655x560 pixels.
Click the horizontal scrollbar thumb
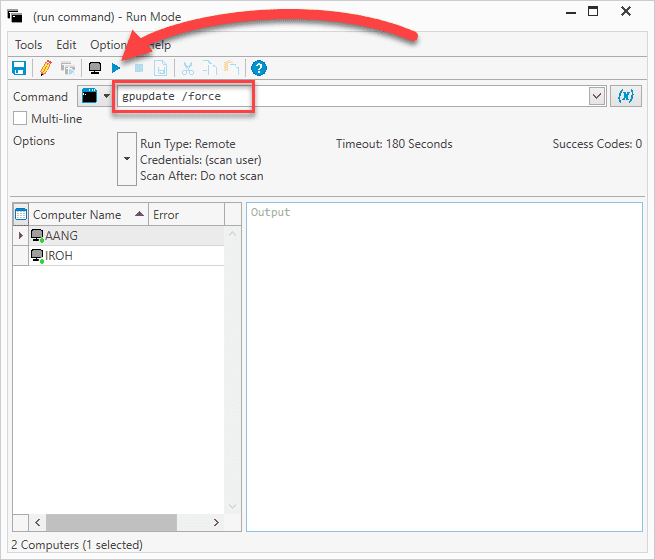pos(111,522)
